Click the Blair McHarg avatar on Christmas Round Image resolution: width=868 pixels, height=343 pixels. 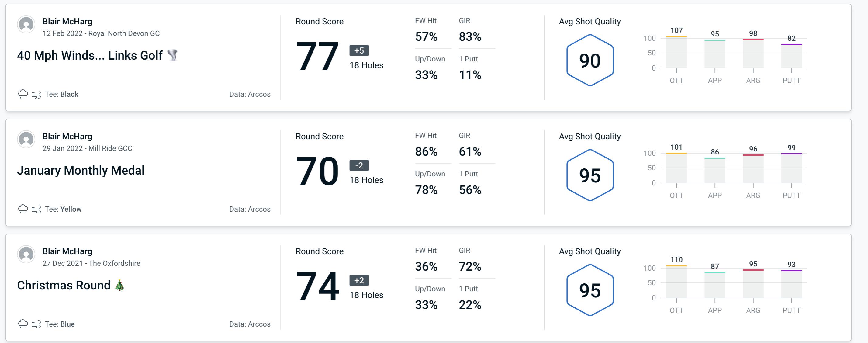26,255
